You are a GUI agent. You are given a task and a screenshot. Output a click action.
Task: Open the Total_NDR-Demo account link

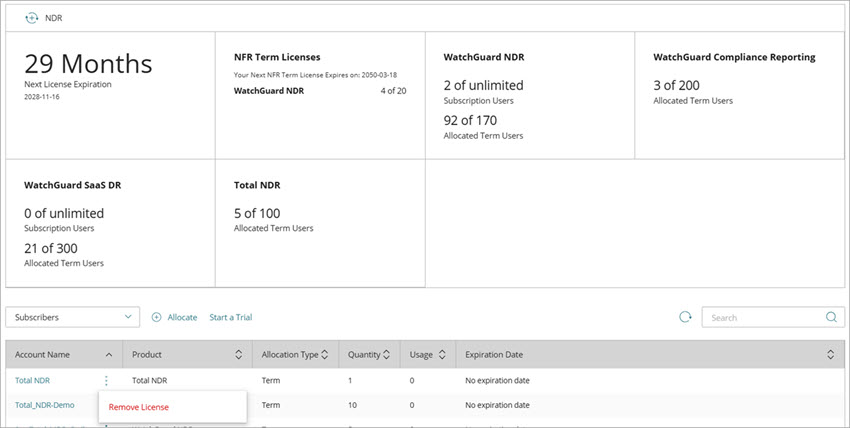pos(44,405)
